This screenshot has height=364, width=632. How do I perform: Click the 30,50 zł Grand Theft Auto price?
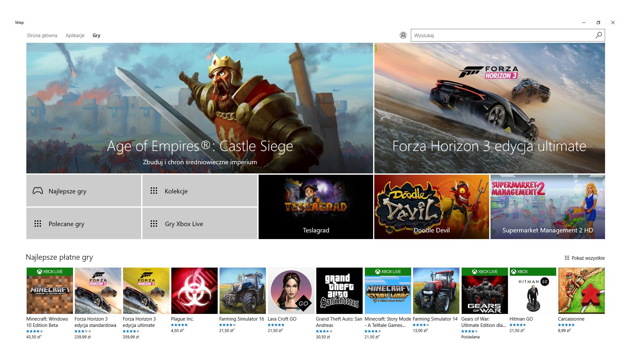[323, 337]
